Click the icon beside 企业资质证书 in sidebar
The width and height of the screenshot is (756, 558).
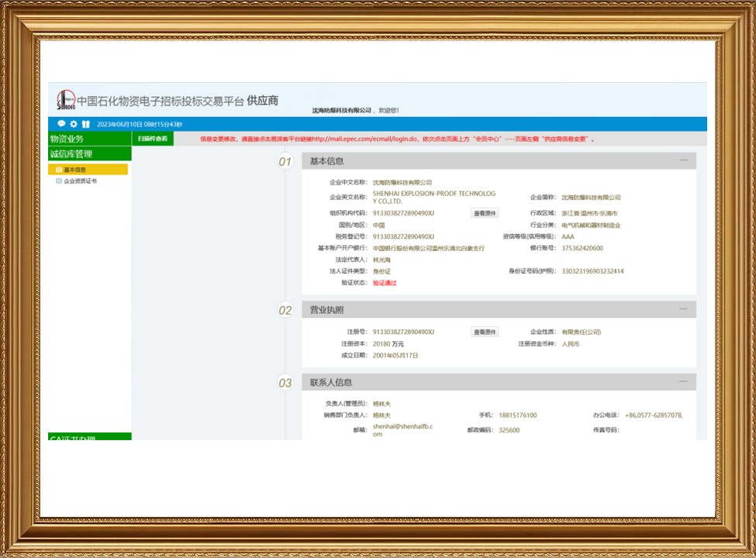pos(59,181)
